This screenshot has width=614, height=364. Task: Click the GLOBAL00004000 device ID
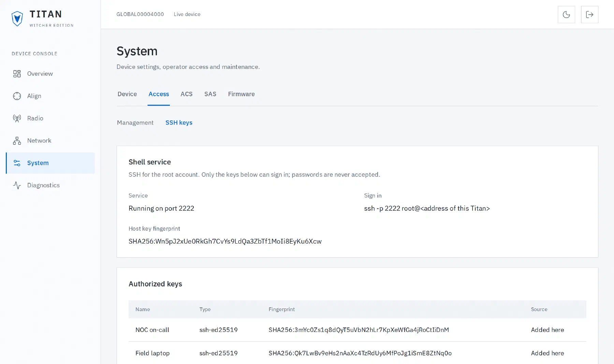pos(140,14)
